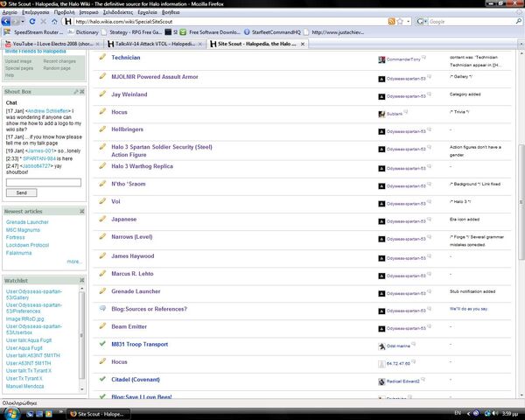Open the Αρχείο menu
Screen dimensions: 525x420
(x=10, y=12)
